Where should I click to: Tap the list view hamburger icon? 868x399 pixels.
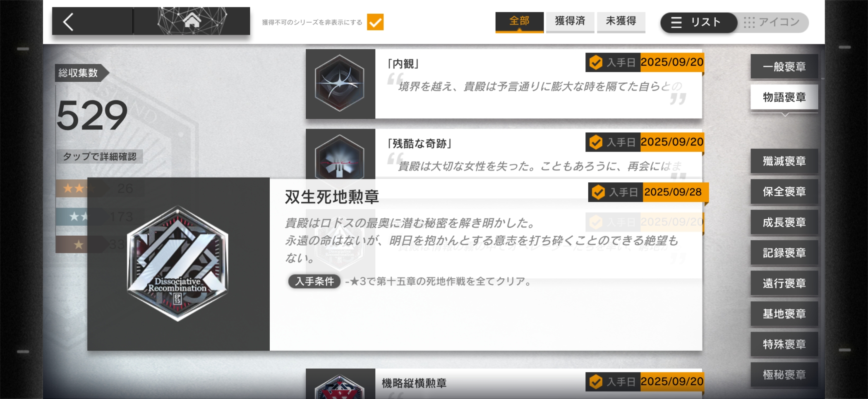click(676, 22)
